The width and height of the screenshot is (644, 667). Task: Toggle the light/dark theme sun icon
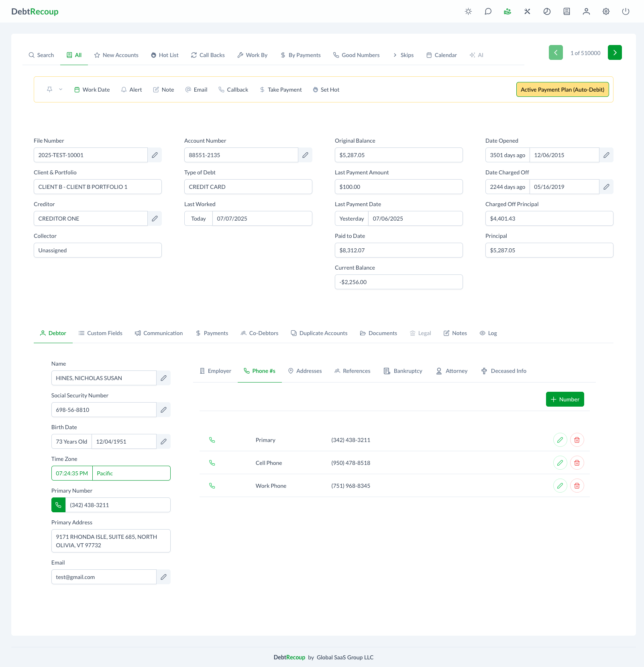(x=468, y=12)
